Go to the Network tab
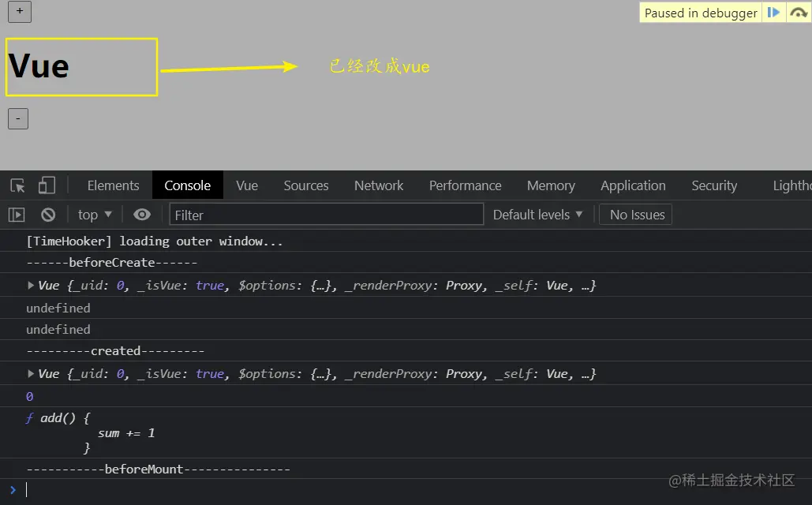The height and width of the screenshot is (505, 812). (379, 185)
